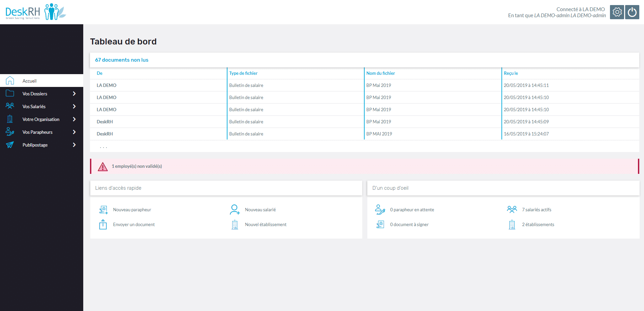Click the Vos Dossiers folder icon
Image resolution: width=644 pixels, height=311 pixels.
(x=10, y=93)
